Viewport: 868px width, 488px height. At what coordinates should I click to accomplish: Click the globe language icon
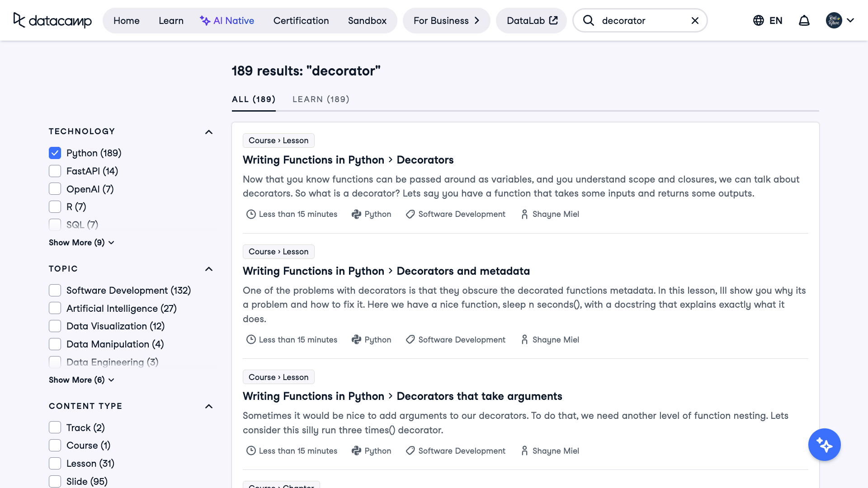758,20
